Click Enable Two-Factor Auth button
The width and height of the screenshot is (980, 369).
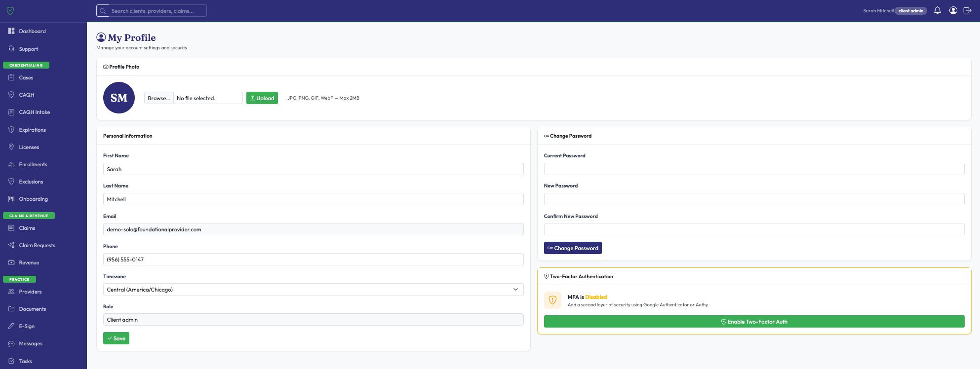[x=754, y=322]
